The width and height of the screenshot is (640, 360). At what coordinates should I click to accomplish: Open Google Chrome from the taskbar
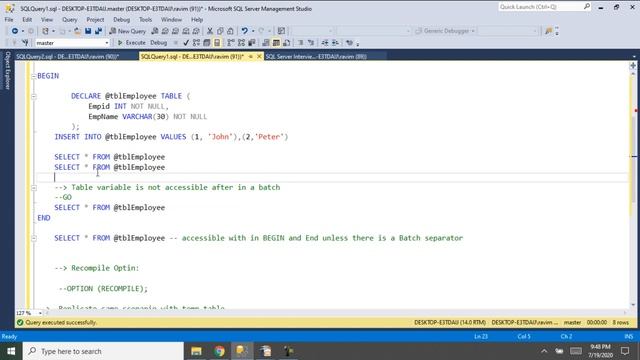coord(219,351)
